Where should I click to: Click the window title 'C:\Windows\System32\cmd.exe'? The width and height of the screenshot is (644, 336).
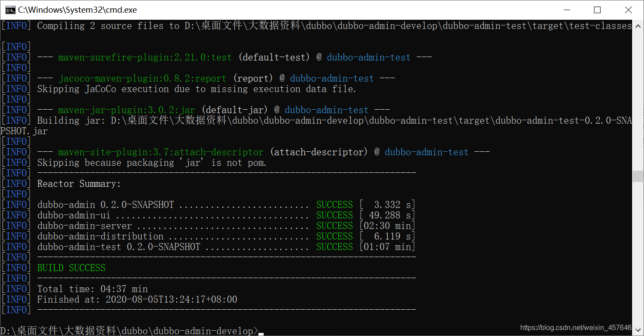click(77, 10)
